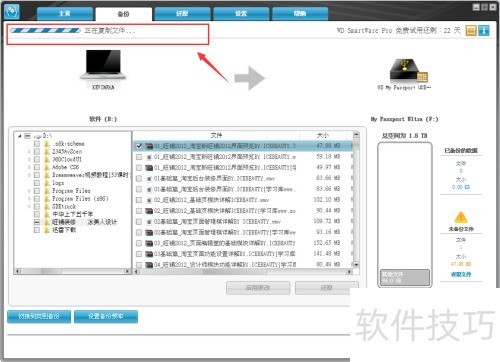Expand the Program Files folder node

29,191
